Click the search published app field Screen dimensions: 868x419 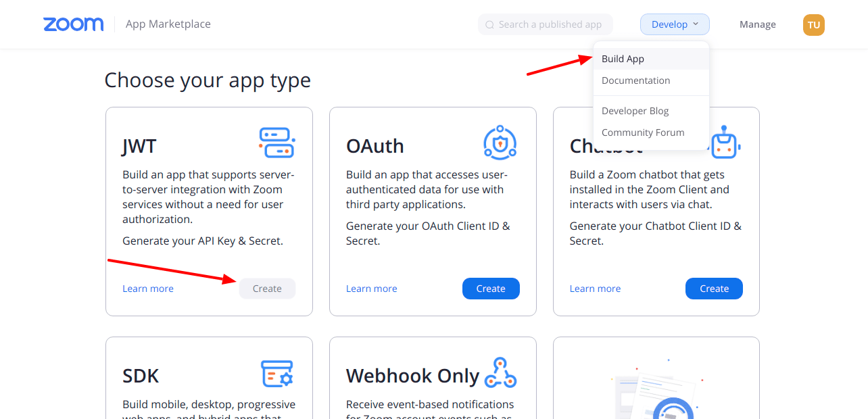(546, 24)
